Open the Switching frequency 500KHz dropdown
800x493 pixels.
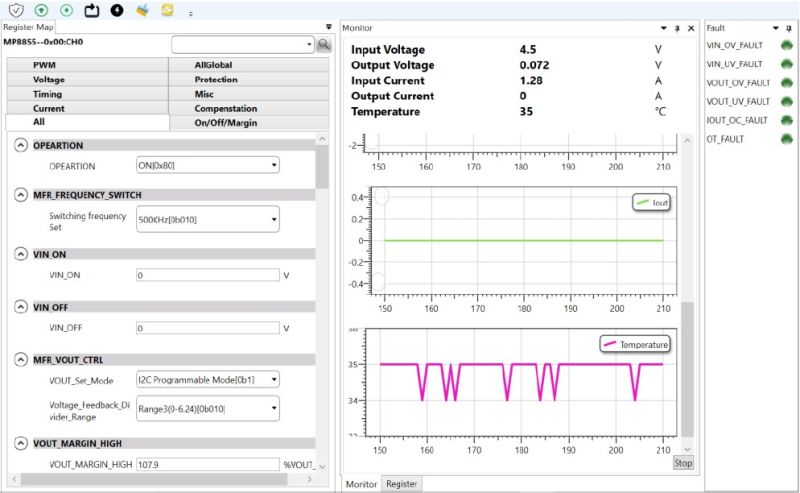coord(208,219)
